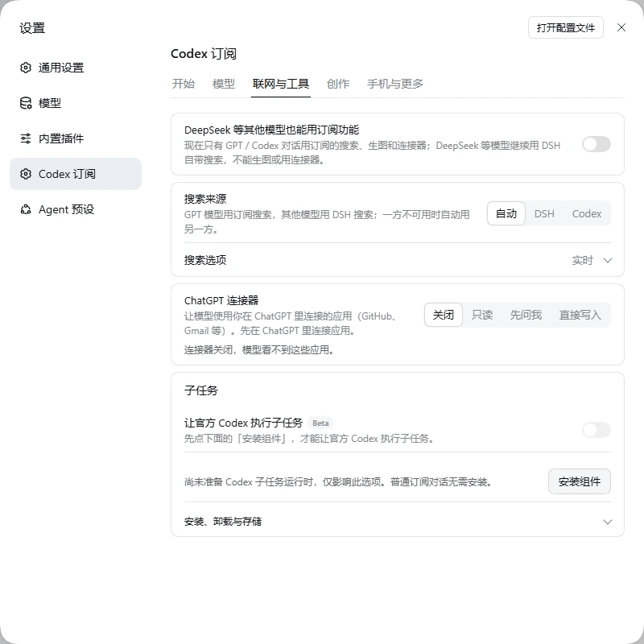This screenshot has width=644, height=644.
Task: Click the 尚未准备 Codex 子任务运行时 notice
Action: (339, 481)
